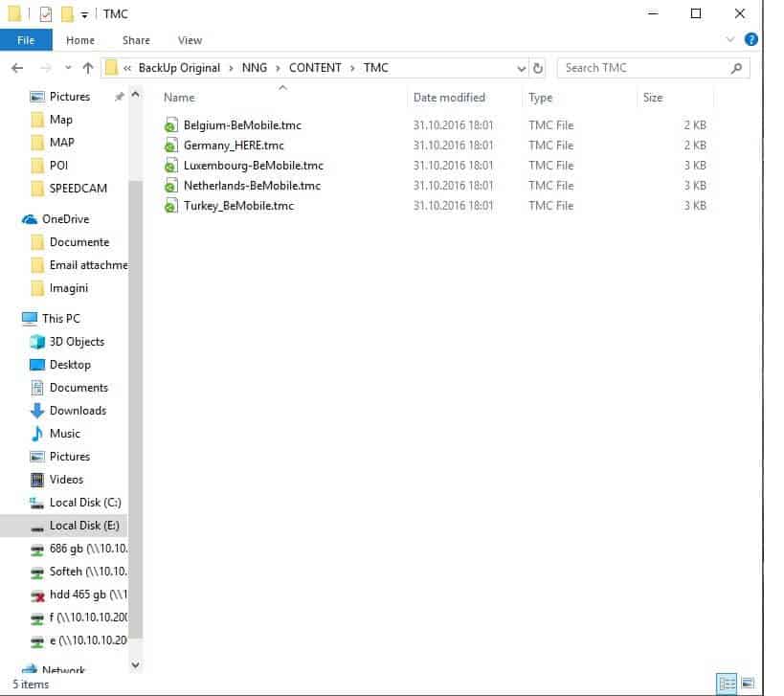Open the File menu
This screenshot has width=784, height=696.
(26, 40)
